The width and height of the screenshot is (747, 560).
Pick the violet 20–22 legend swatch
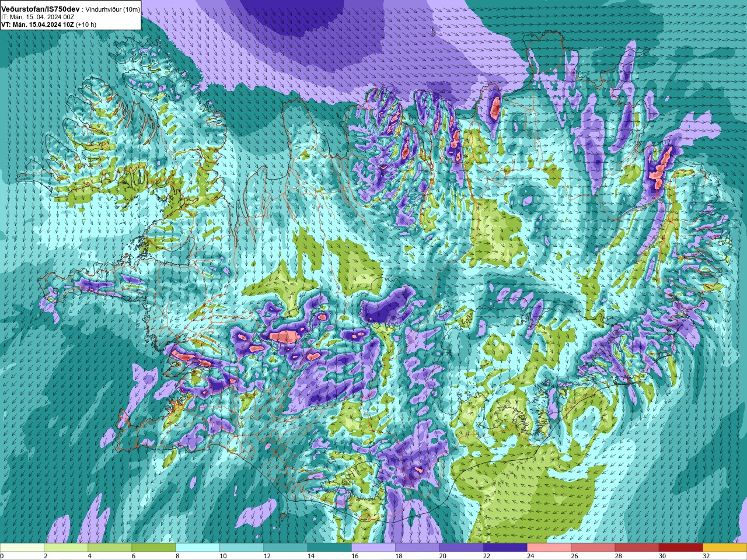point(461,548)
